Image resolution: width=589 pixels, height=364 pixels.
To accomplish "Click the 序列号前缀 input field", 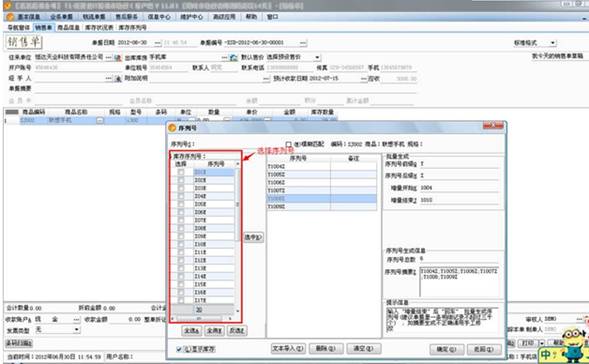I will (x=459, y=164).
